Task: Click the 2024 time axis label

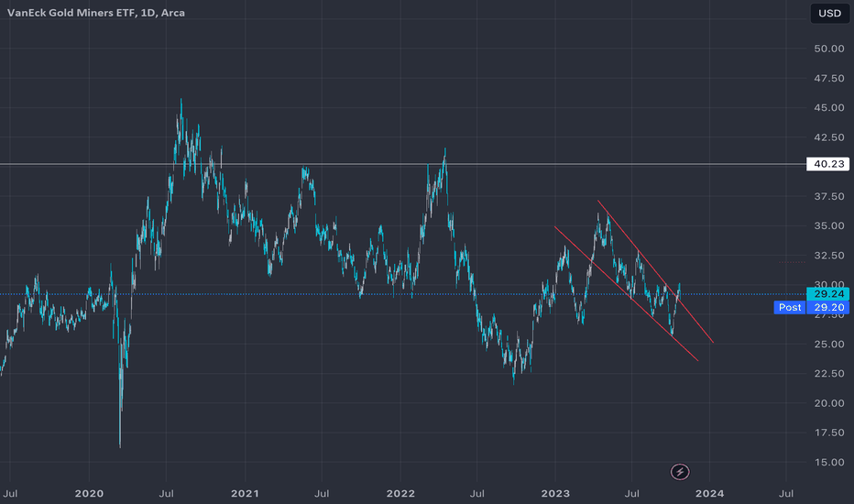Action: 710,494
